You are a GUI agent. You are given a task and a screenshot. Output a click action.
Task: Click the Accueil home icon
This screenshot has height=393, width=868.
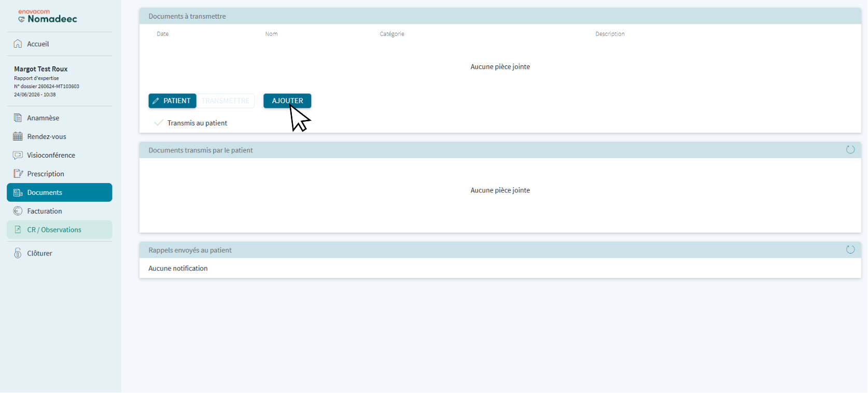point(18,44)
